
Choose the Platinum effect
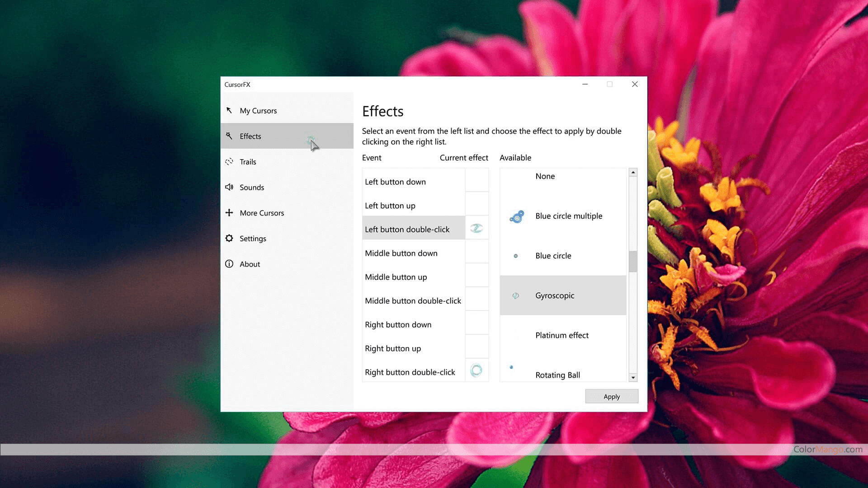click(563, 335)
